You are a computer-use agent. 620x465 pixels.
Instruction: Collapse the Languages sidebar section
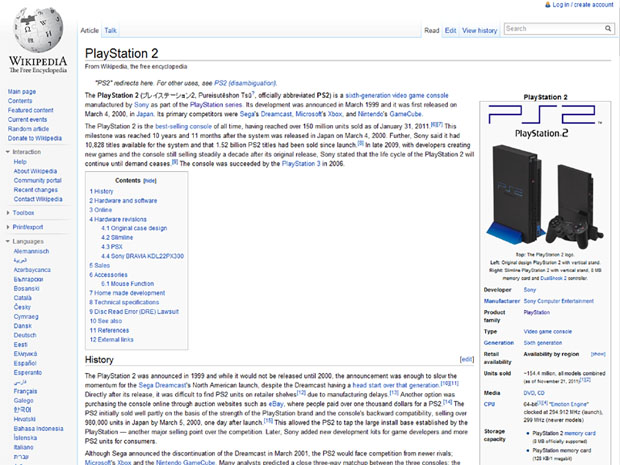pyautogui.click(x=8, y=241)
